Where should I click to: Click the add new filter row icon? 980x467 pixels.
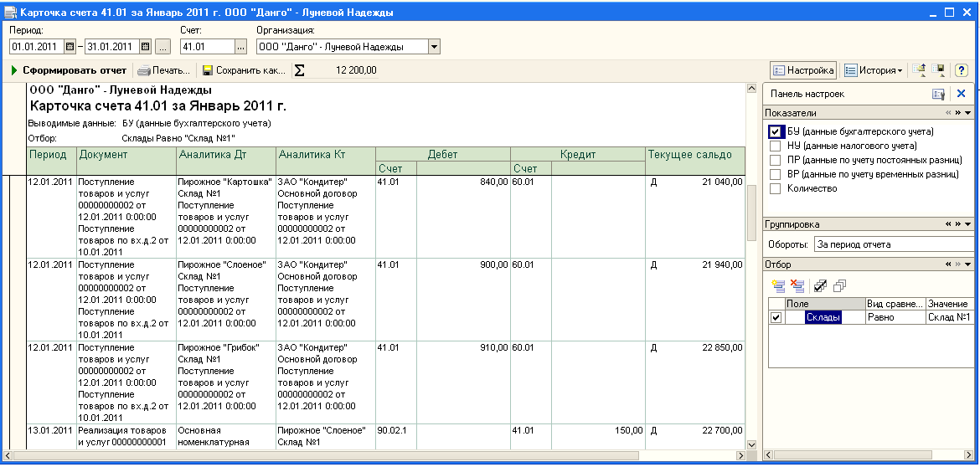pyautogui.click(x=779, y=285)
